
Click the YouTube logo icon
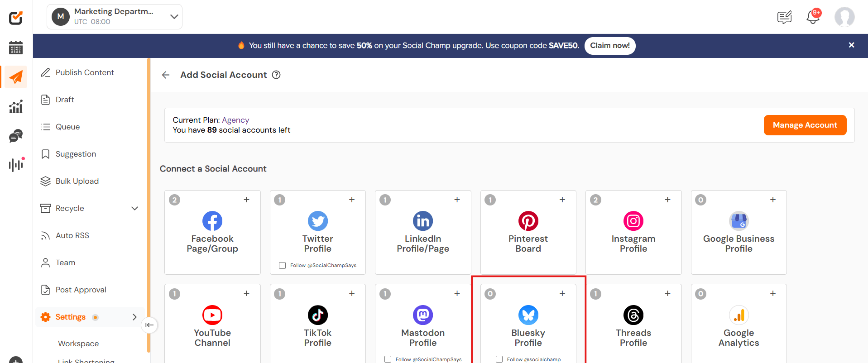tap(212, 315)
